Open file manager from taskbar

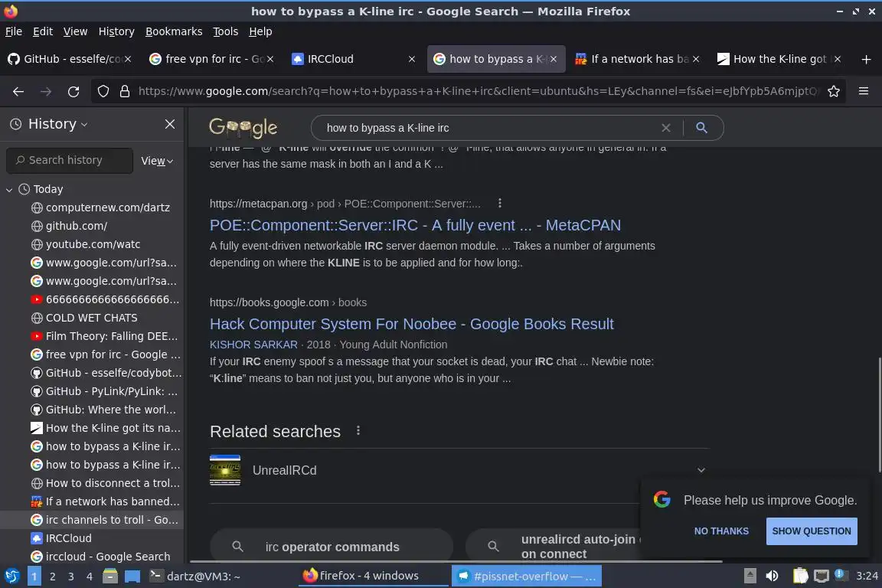point(110,577)
